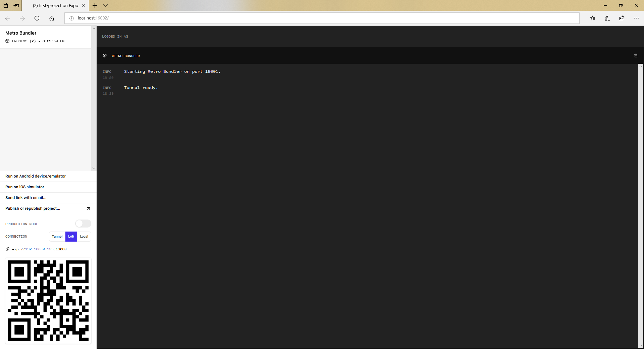Open Send link with email option
Viewport: 644px width, 349px height.
click(48, 198)
